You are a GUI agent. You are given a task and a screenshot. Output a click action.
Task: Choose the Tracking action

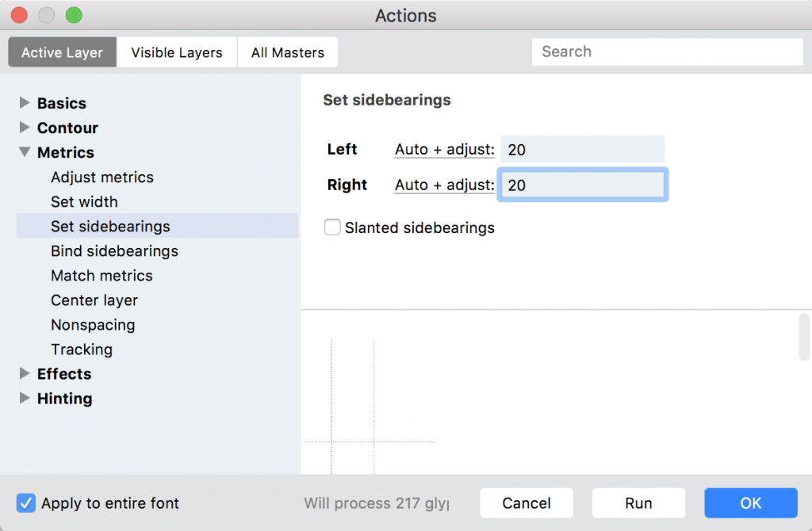tap(82, 349)
